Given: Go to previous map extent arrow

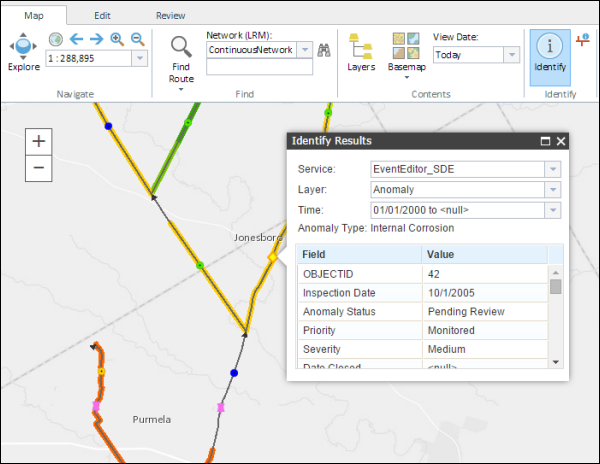Looking at the screenshot, I should tap(76, 39).
